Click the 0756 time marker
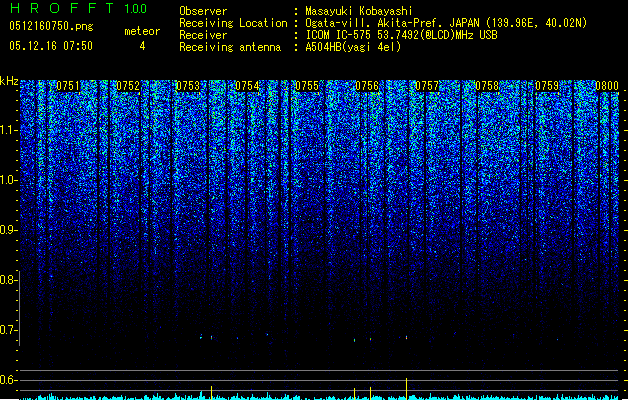Image resolution: width=629 pixels, height=400 pixels. tap(367, 86)
